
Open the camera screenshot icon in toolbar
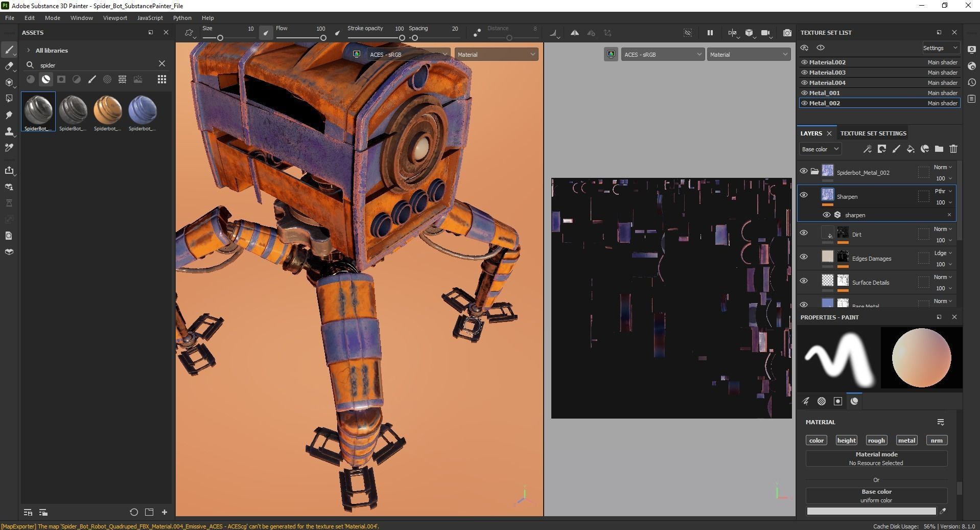coord(787,33)
